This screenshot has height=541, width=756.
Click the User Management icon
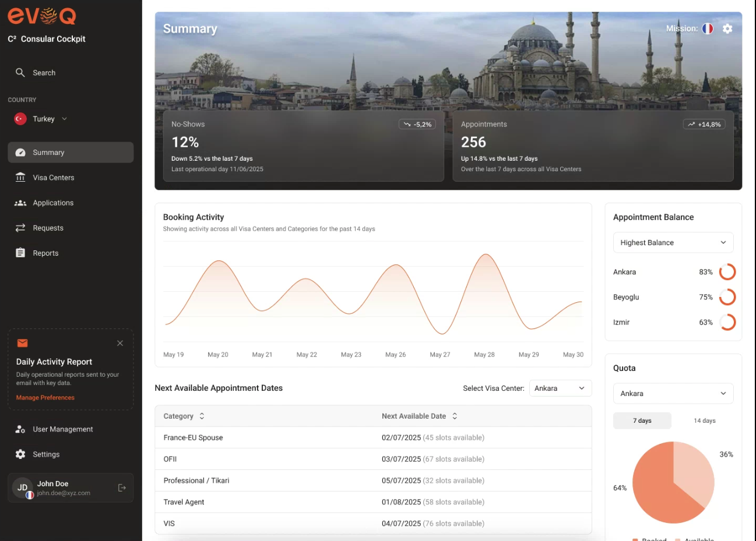tap(20, 429)
